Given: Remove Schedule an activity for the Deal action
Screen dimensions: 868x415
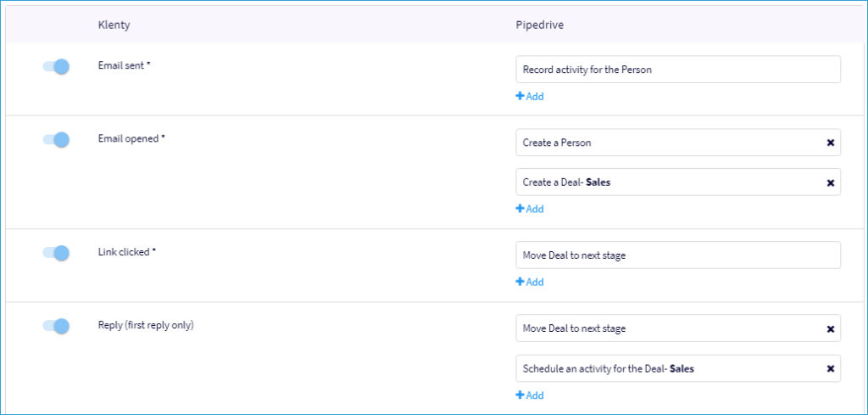Looking at the screenshot, I should click(831, 368).
